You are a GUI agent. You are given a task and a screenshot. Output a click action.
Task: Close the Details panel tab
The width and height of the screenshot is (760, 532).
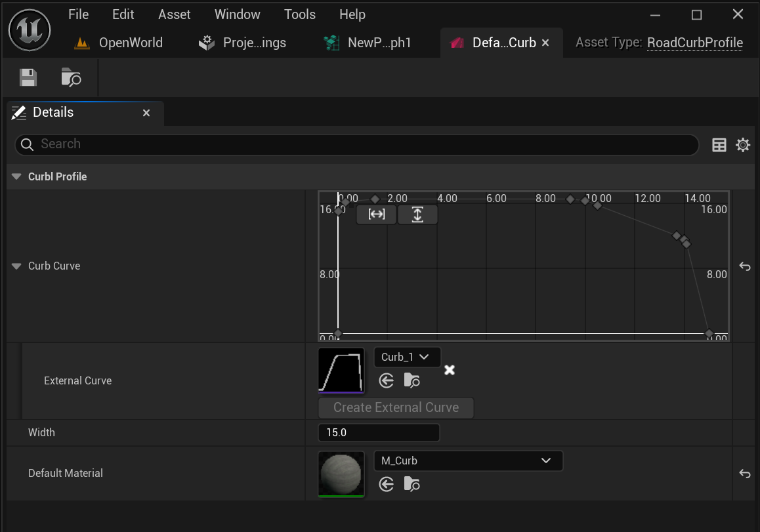(x=146, y=113)
